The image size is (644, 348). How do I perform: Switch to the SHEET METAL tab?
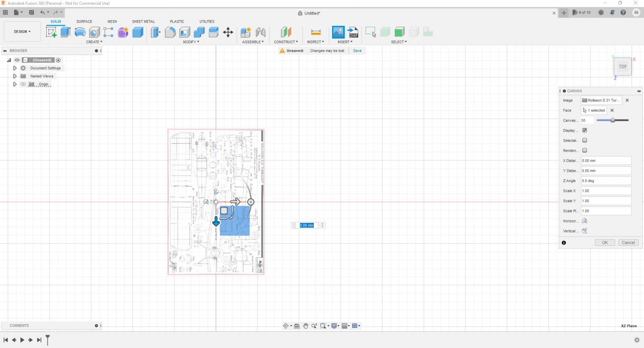pos(143,21)
